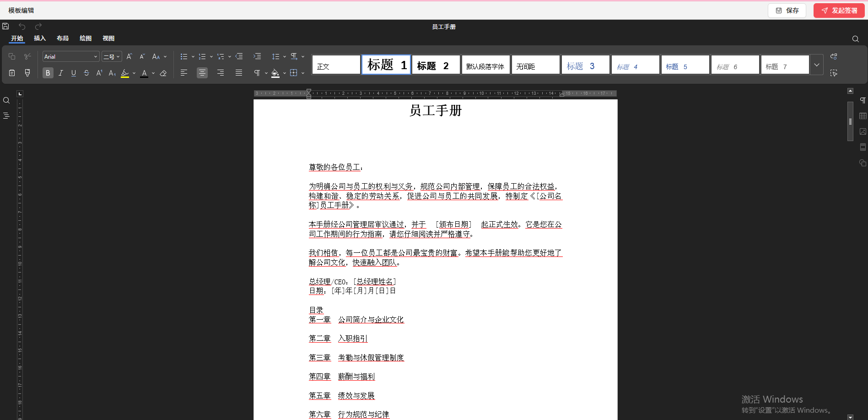Click the increase indent icon
This screenshot has height=420, width=868.
point(257,56)
